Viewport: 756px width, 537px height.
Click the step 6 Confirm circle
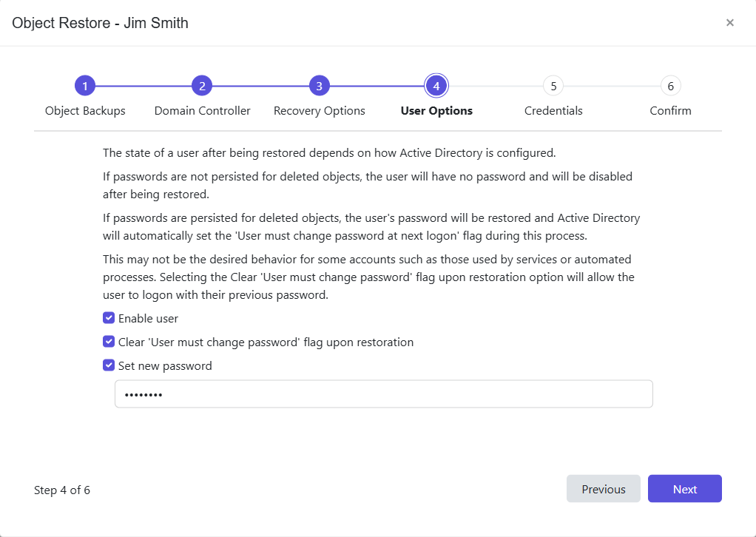point(670,85)
